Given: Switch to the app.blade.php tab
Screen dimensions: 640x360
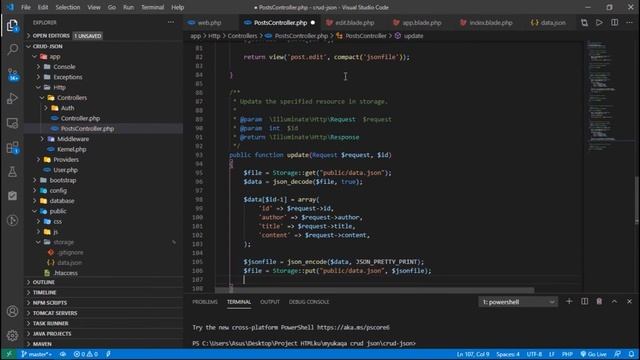Looking at the screenshot, I should pyautogui.click(x=422, y=23).
